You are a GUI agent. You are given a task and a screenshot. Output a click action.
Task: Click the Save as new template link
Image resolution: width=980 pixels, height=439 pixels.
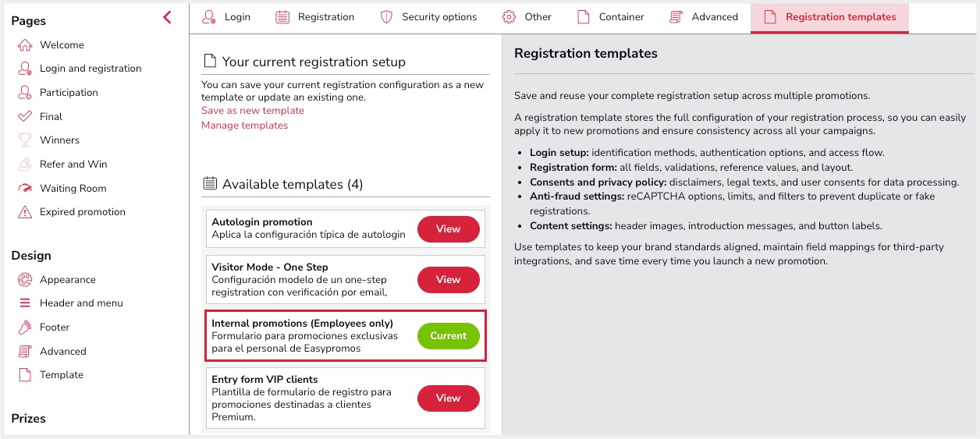tap(253, 111)
